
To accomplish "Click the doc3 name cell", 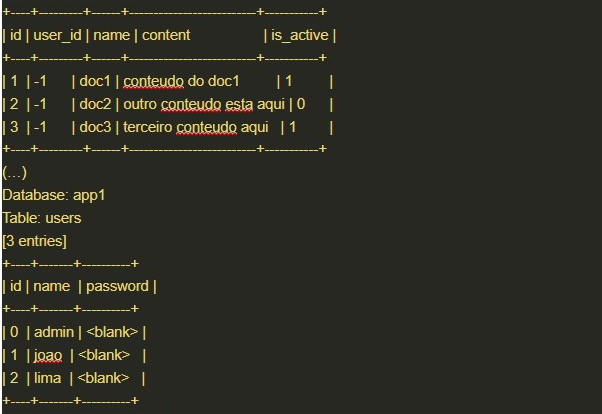I will [x=98, y=127].
